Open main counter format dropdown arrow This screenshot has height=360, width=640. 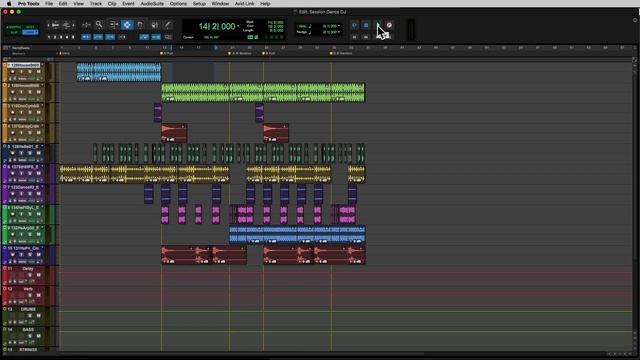point(238,27)
